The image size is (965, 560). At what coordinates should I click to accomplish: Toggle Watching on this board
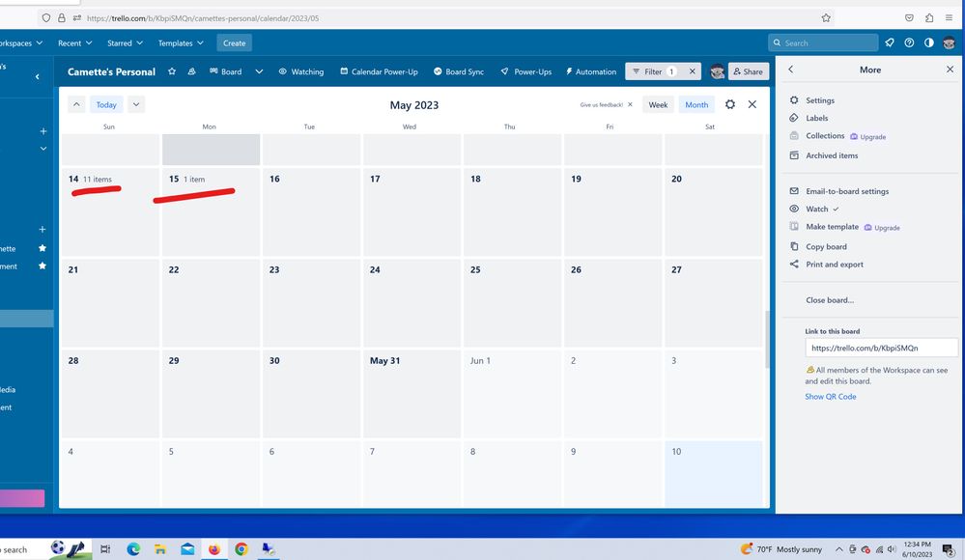(301, 71)
